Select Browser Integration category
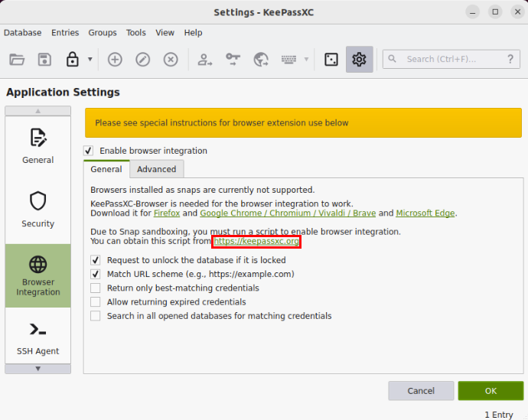528x420 pixels. [38, 275]
